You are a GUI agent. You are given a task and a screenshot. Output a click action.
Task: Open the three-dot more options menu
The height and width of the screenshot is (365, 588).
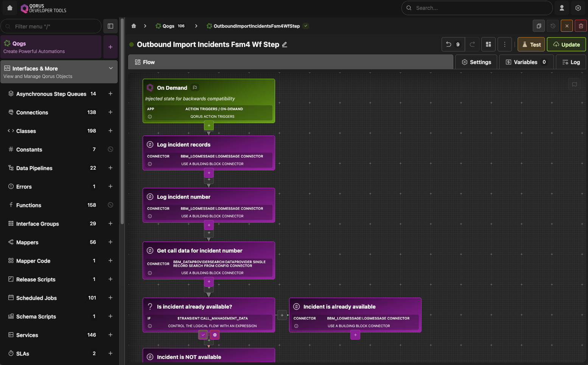[x=504, y=44]
